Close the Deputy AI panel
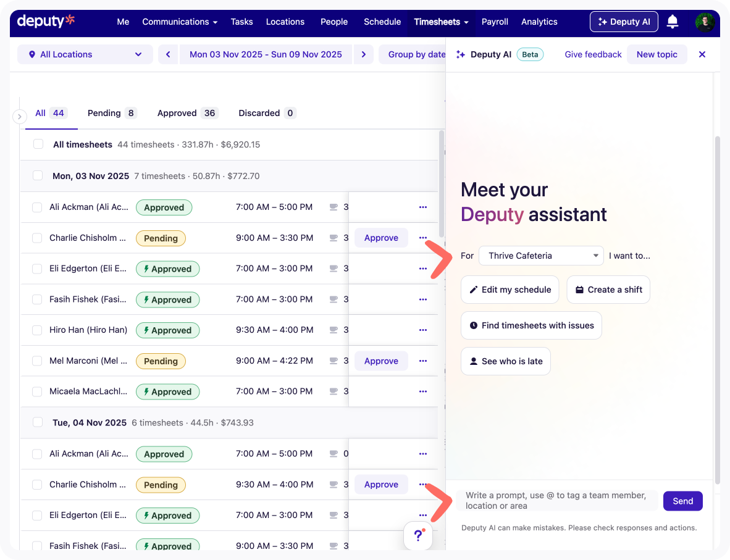 pos(702,54)
